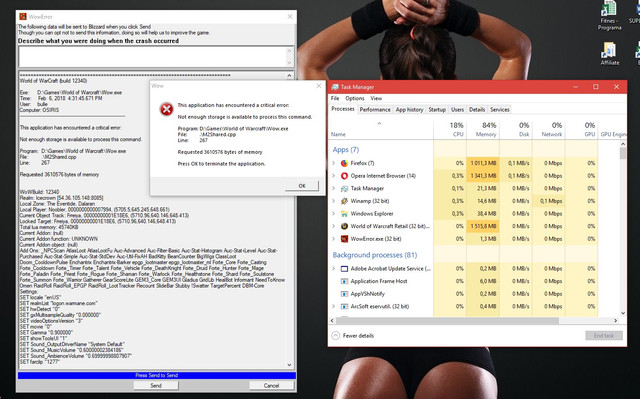640x399 pixels.
Task: Click the Background processes (81) header
Action: pyautogui.click(x=375, y=255)
